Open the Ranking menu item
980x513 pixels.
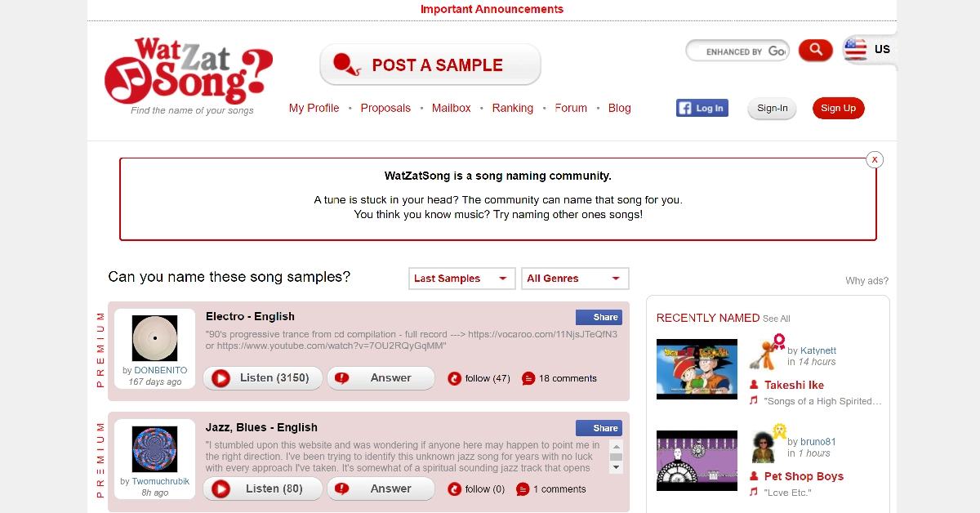(512, 108)
